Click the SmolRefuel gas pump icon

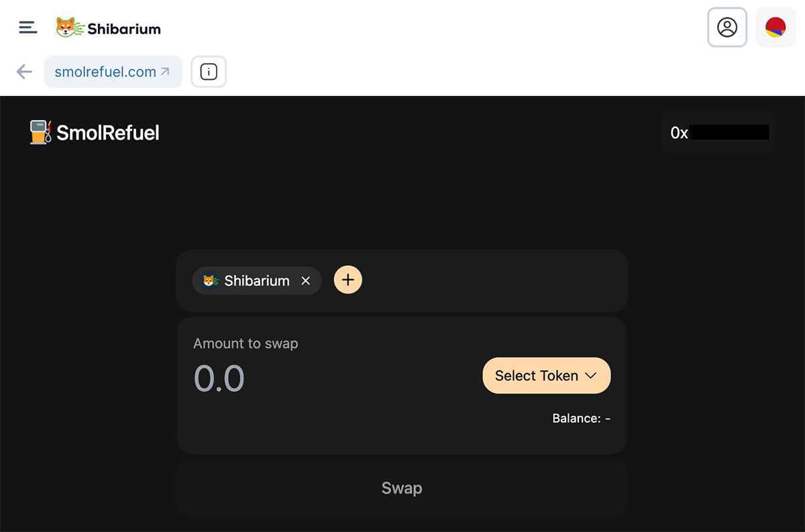tap(40, 132)
